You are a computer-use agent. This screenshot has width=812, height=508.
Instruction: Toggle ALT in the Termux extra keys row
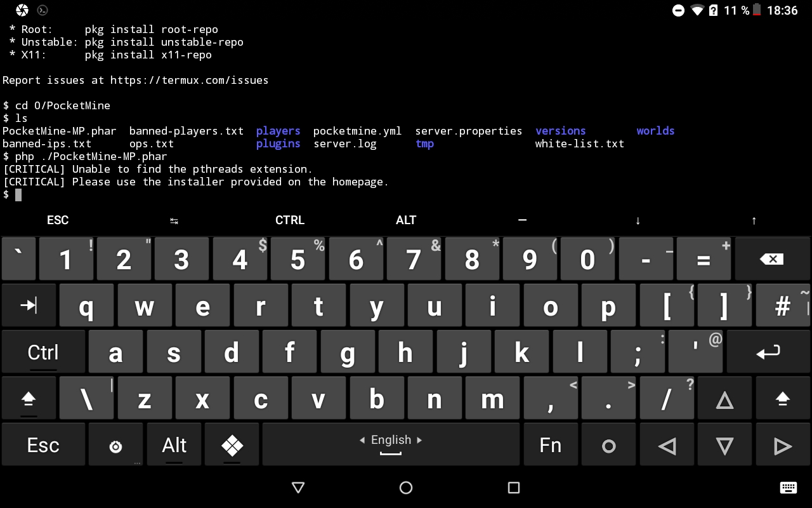click(406, 220)
